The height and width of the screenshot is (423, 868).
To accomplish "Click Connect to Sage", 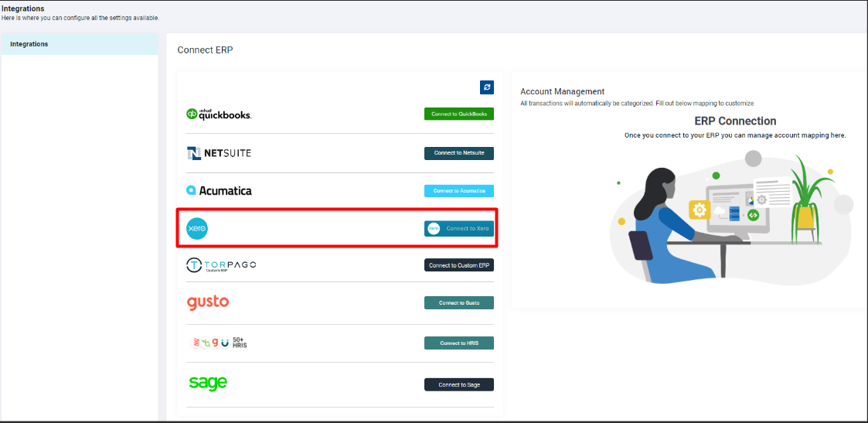I will click(x=459, y=384).
